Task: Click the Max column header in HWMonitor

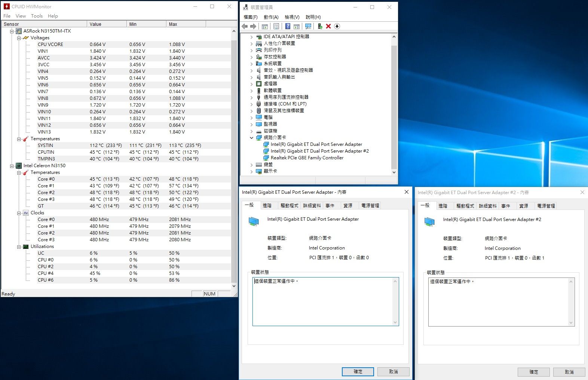Action: point(186,24)
